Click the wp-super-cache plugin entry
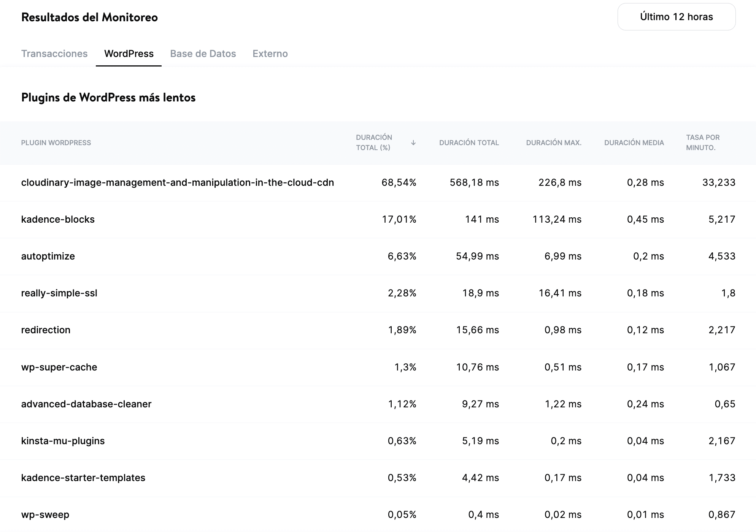This screenshot has width=756, height=532. (x=59, y=367)
